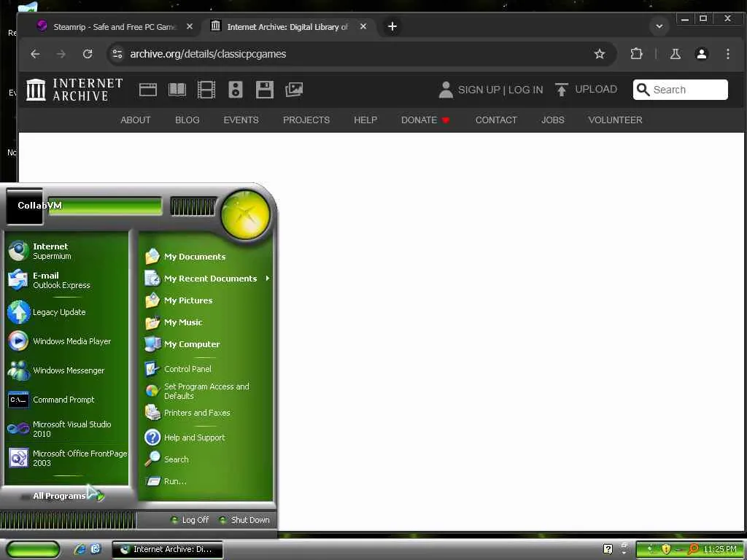Viewport: 747px width, 560px height.
Task: Open Windows Messenger
Action: pyautogui.click(x=66, y=370)
